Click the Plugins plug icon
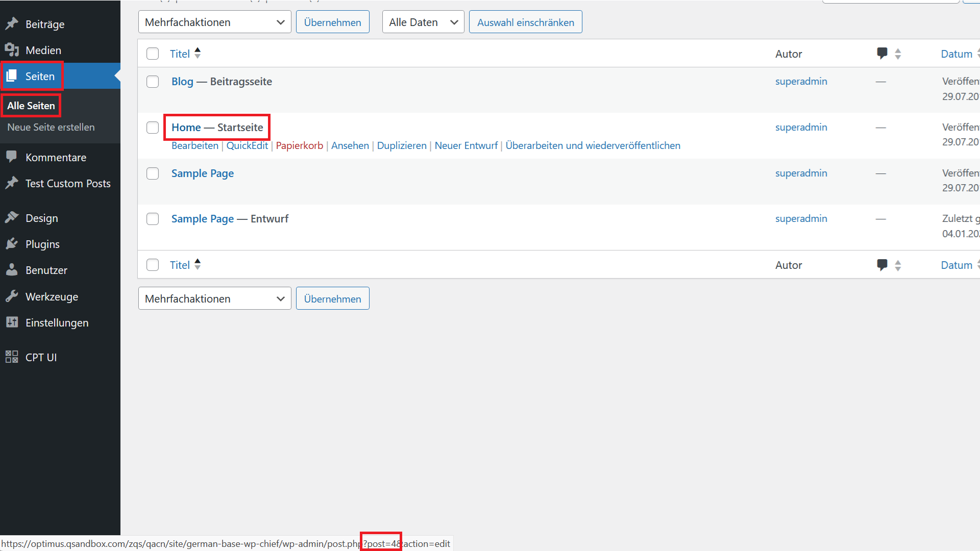Image resolution: width=980 pixels, height=551 pixels. point(12,243)
